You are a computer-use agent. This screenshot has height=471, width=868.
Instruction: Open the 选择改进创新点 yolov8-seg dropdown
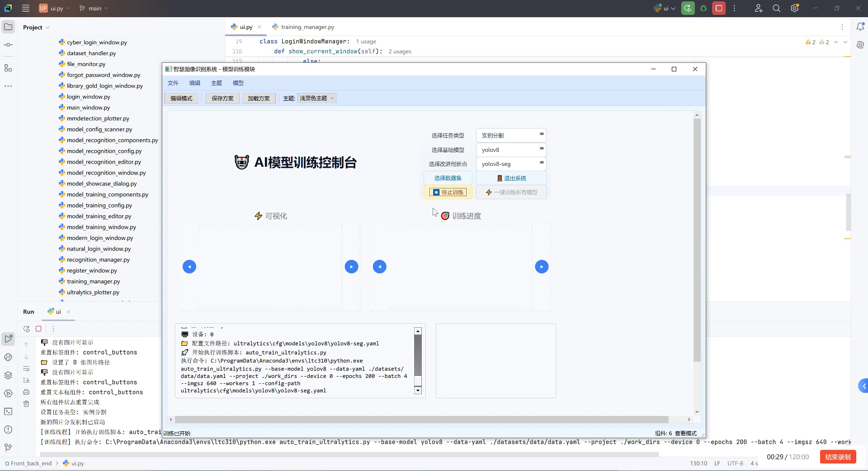pyautogui.click(x=511, y=164)
